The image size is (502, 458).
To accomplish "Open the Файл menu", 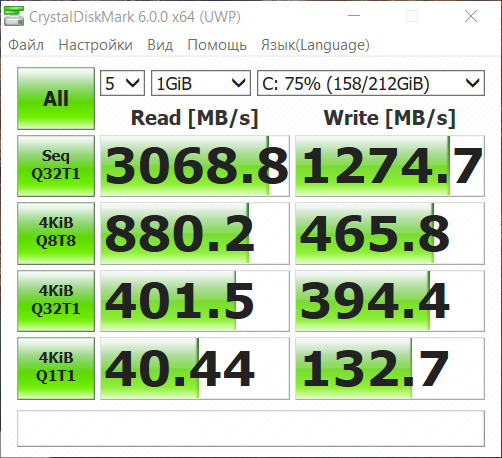I will coord(26,45).
